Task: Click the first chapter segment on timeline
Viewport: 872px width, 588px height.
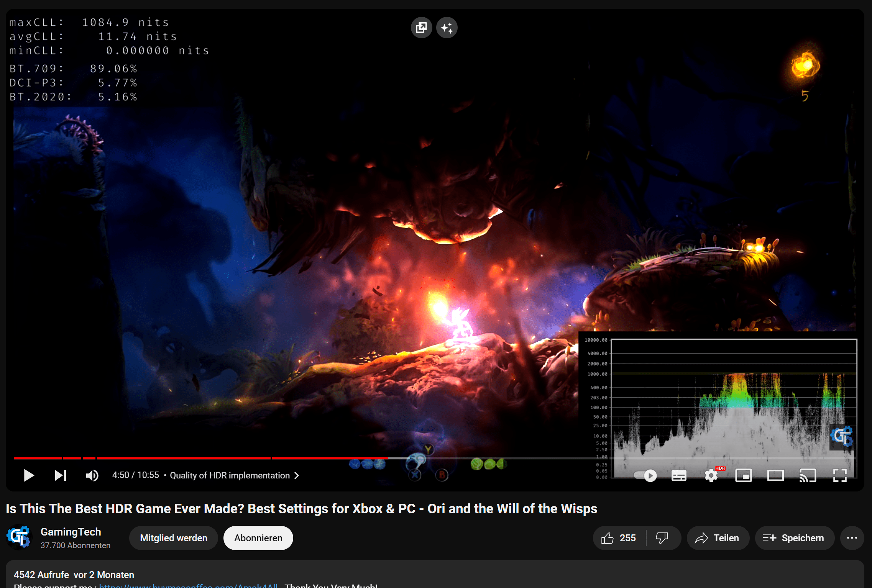Action: point(38,458)
